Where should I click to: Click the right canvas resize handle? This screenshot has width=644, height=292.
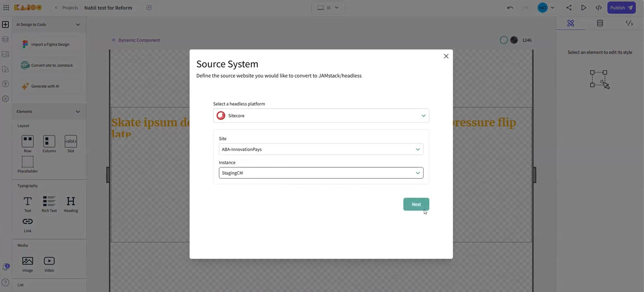point(535,175)
